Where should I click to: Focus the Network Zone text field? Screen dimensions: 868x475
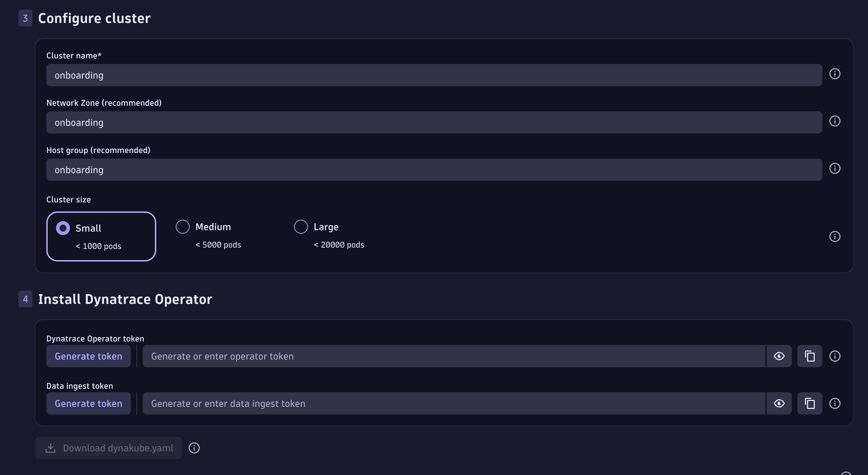click(x=434, y=123)
